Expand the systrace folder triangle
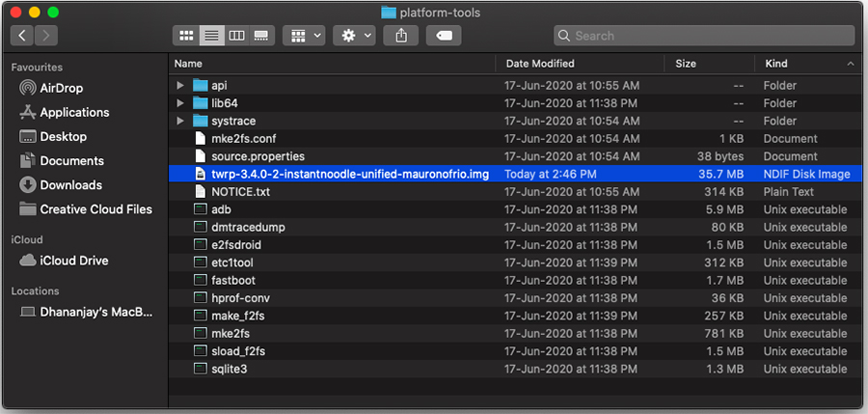This screenshot has height=414, width=868. [x=180, y=121]
